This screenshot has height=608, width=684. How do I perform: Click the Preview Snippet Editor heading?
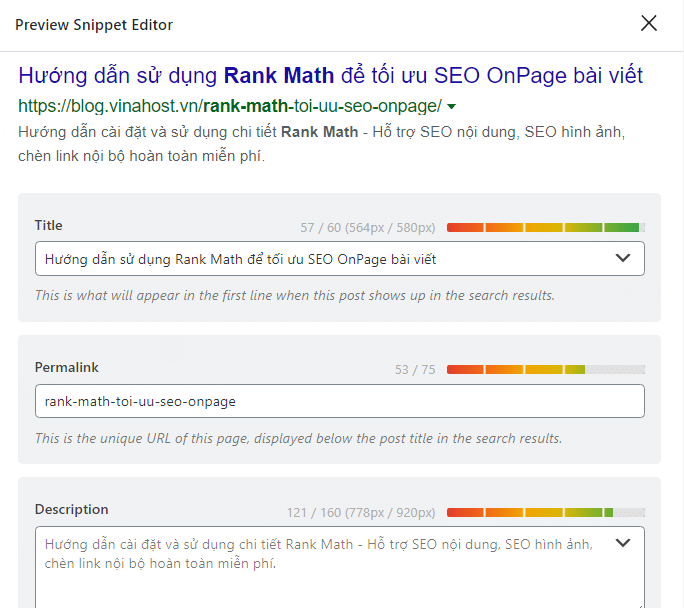click(x=93, y=23)
